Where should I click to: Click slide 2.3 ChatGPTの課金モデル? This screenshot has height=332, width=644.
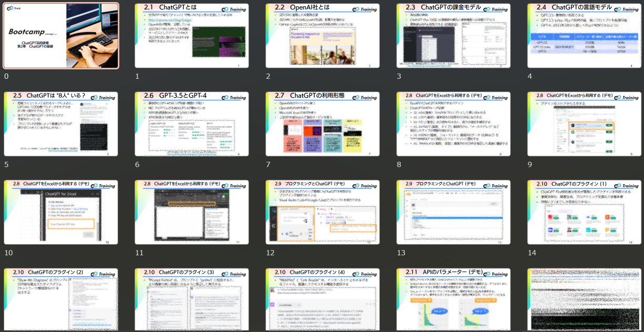click(x=453, y=36)
